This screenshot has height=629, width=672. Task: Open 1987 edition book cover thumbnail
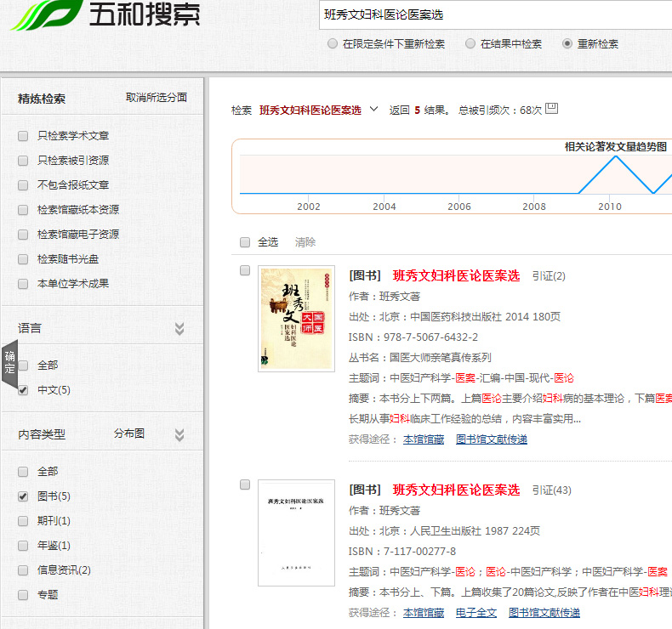click(x=296, y=533)
